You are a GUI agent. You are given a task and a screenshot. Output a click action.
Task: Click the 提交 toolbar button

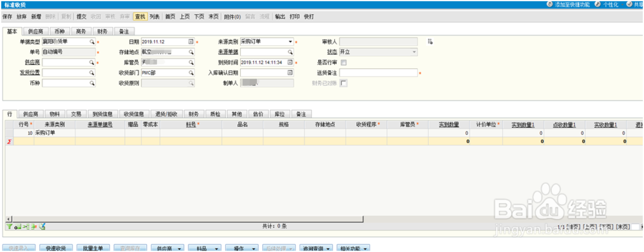point(82,17)
